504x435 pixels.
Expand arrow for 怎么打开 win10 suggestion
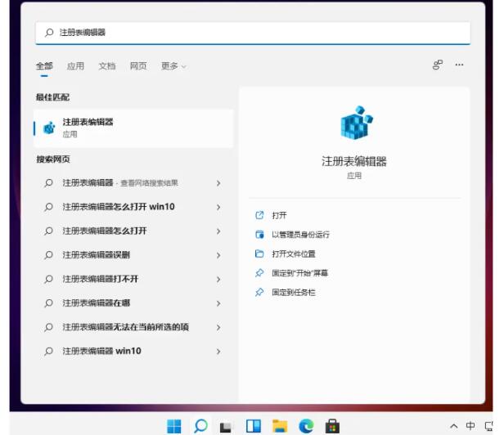(x=218, y=207)
